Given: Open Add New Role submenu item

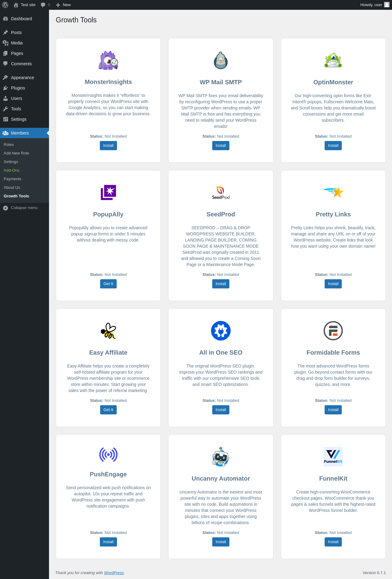Looking at the screenshot, I should [x=24, y=153].
